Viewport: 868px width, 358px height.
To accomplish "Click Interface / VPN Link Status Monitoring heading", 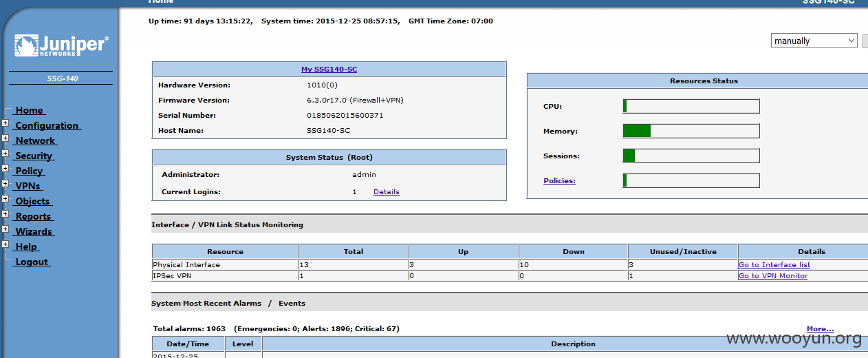I will click(x=227, y=225).
